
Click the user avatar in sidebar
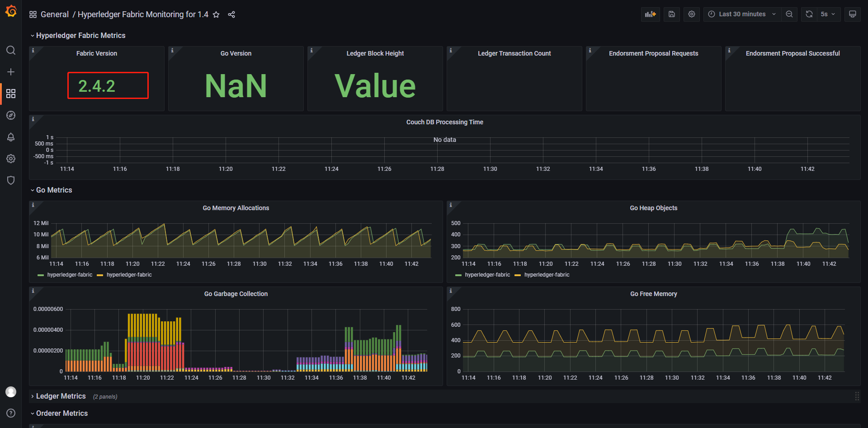tap(11, 392)
